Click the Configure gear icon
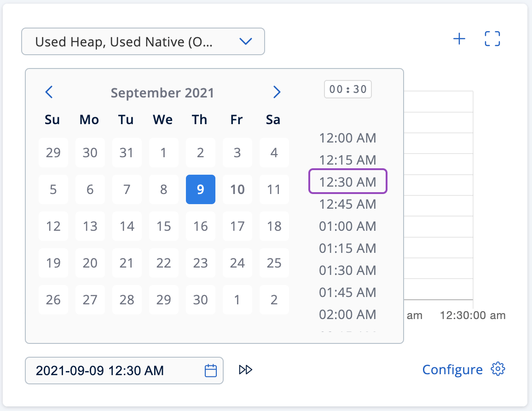The height and width of the screenshot is (411, 532). (498, 369)
